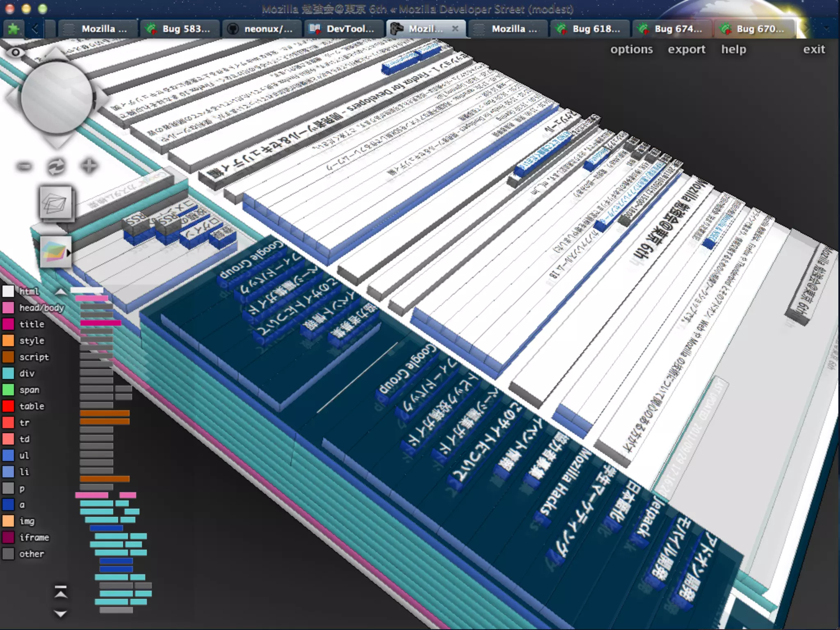Click the jump-to-top arrow in the node strip
This screenshot has height=630, width=840.
pos(61,592)
